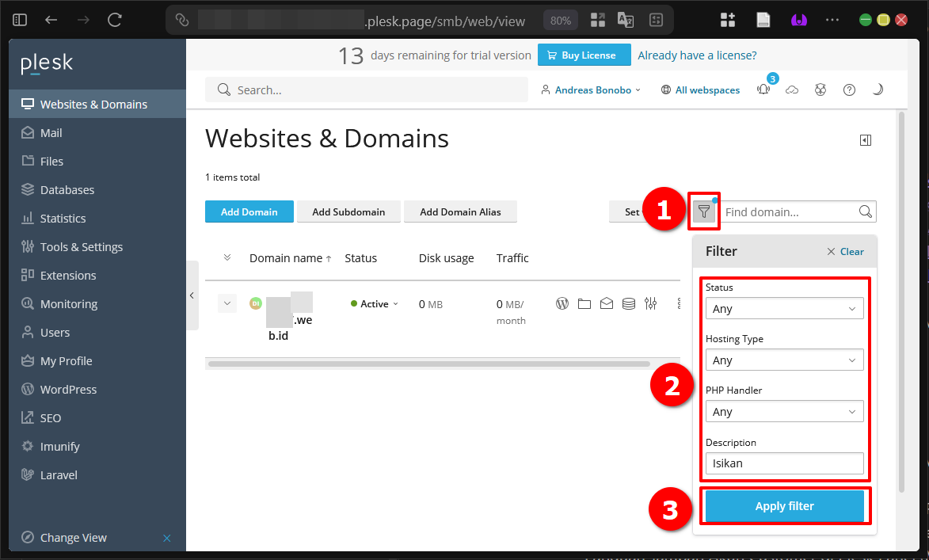Expand the domain row chevron
The height and width of the screenshot is (560, 929).
tap(227, 303)
